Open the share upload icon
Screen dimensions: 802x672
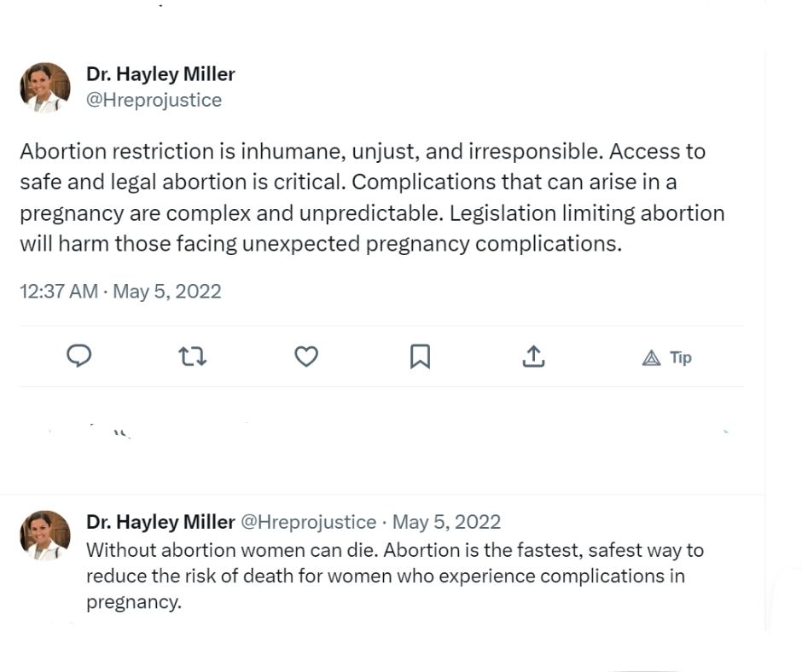tap(533, 356)
